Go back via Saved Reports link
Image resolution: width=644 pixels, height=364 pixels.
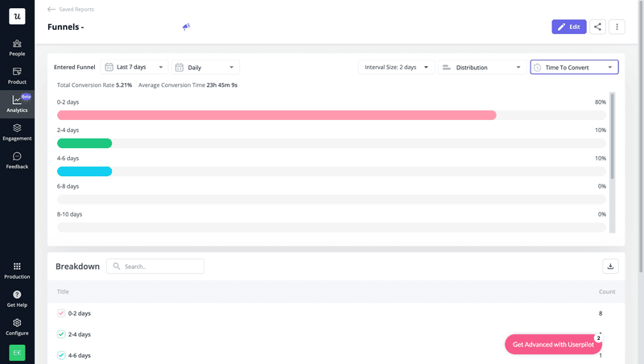tap(76, 9)
